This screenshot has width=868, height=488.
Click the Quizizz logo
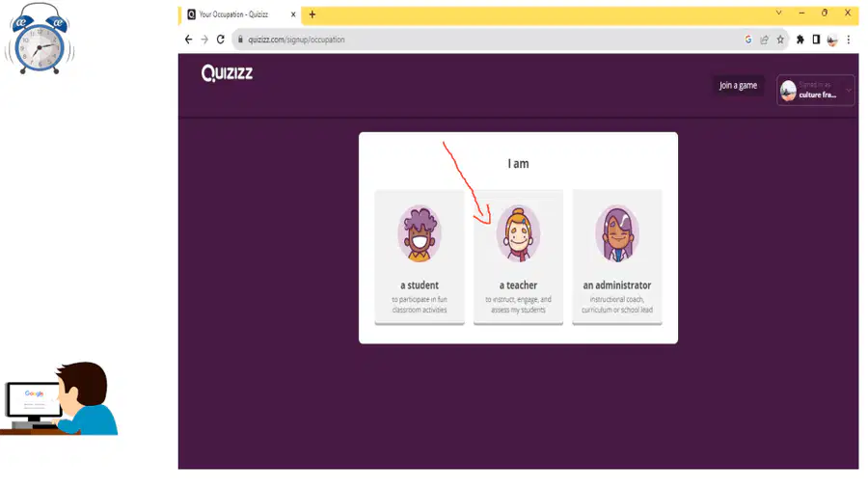[227, 73]
